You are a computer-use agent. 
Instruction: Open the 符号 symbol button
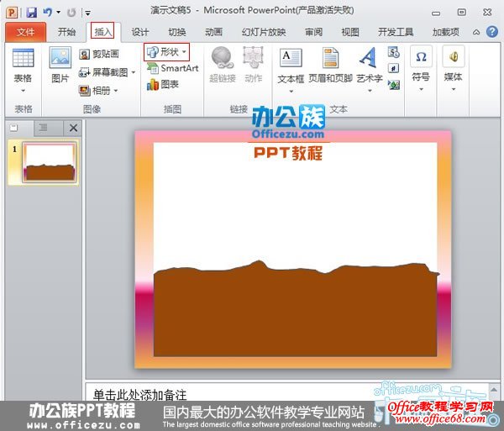(x=421, y=66)
